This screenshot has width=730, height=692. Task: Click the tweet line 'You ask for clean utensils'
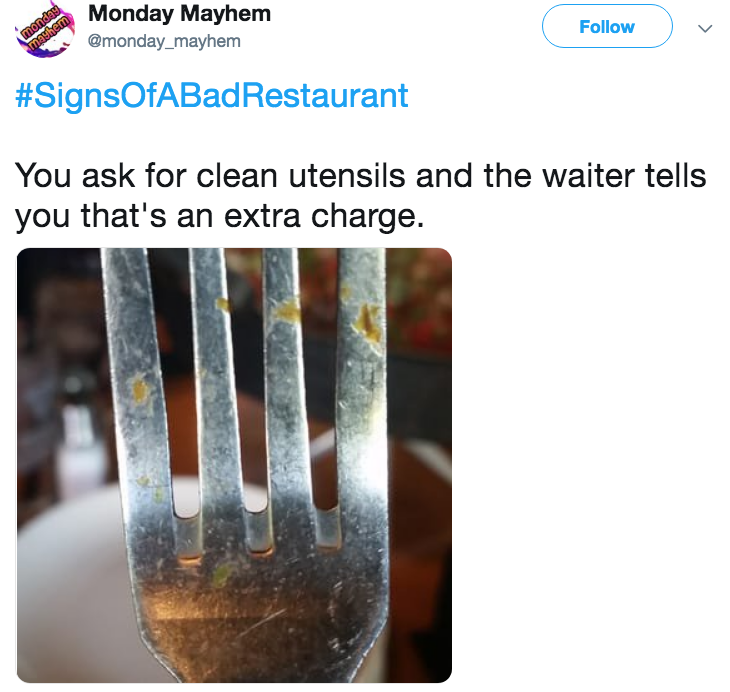tap(210, 176)
